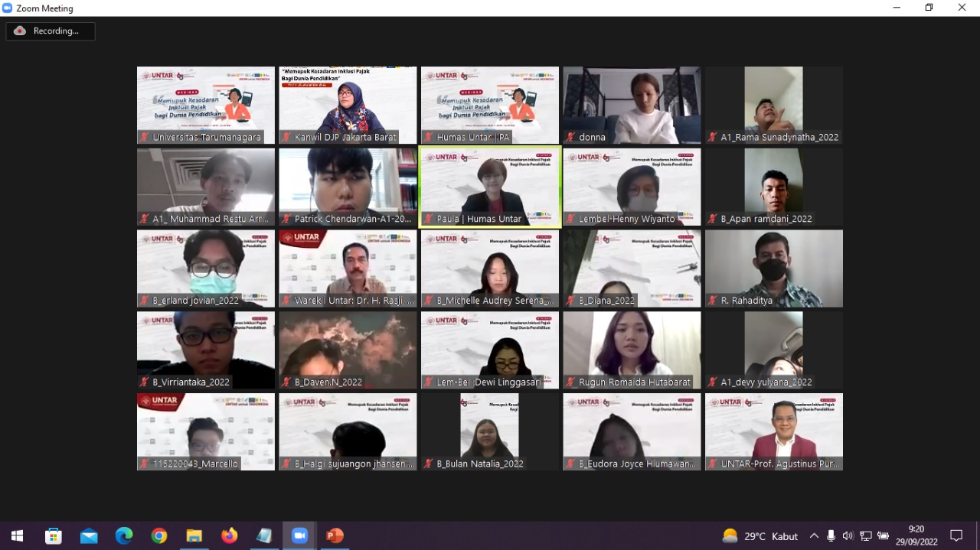This screenshot has height=550, width=980.
Task: Click muted mic icon on Universitas Tarumanagara tile
Action: [x=144, y=138]
